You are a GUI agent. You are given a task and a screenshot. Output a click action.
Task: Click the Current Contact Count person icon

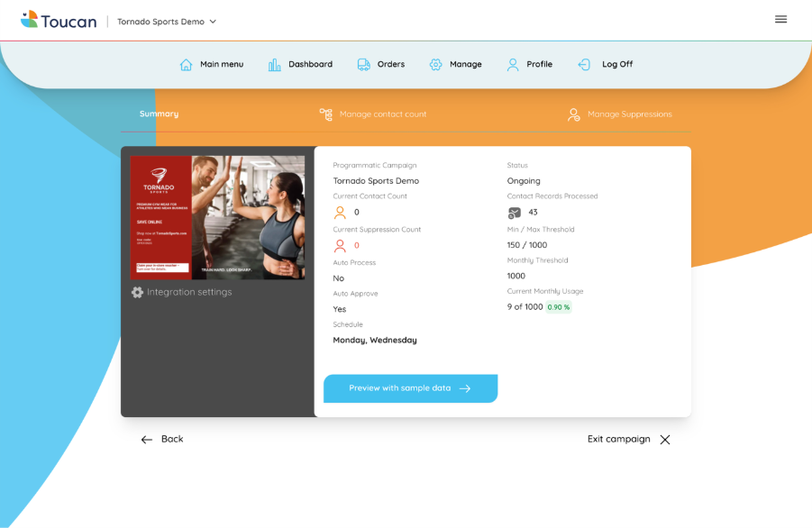[x=340, y=213]
